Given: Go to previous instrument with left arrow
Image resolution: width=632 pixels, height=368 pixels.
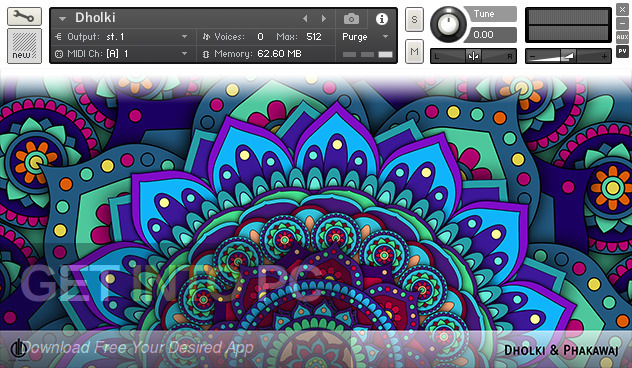Looking at the screenshot, I should coord(305,19).
